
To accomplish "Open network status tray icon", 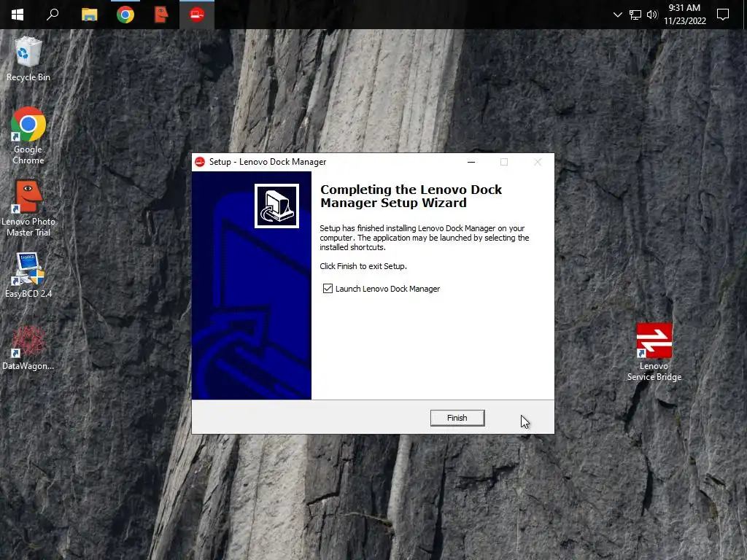I will (x=635, y=15).
